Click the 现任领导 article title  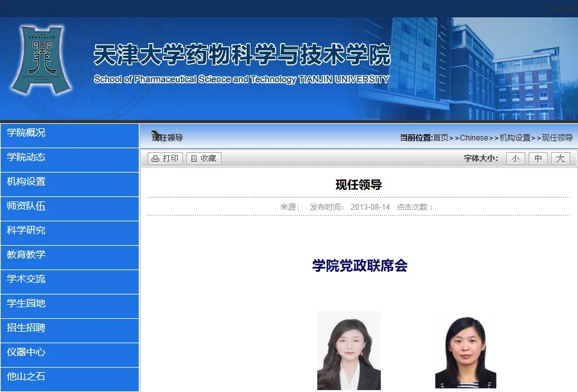(358, 185)
